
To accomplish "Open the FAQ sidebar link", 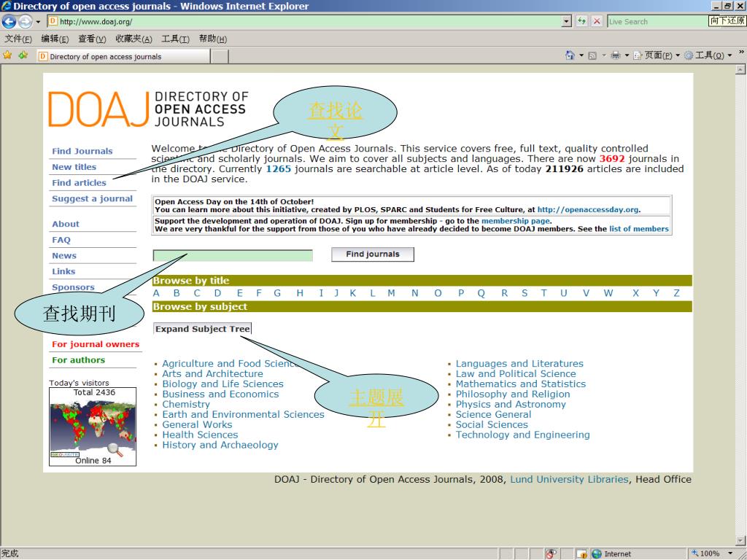I will (x=61, y=240).
